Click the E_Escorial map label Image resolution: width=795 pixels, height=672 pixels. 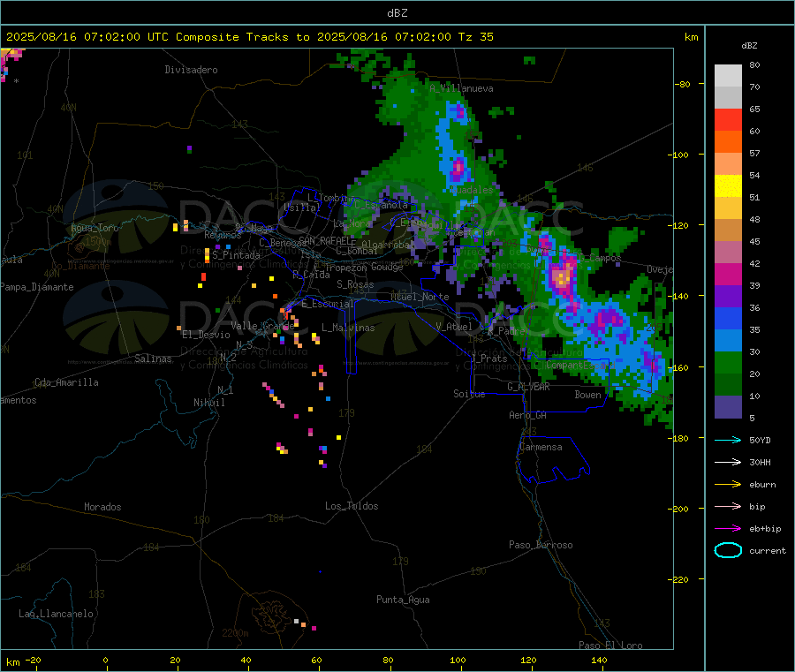point(328,304)
